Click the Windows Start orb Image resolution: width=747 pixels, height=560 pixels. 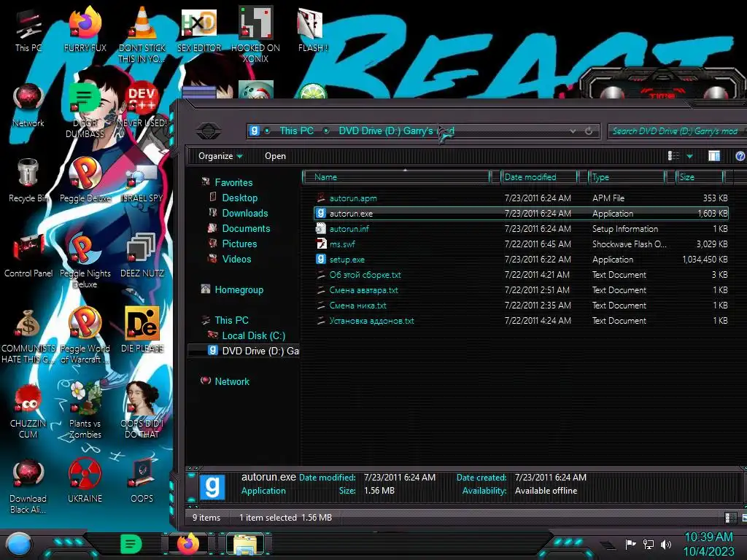tap(19, 544)
